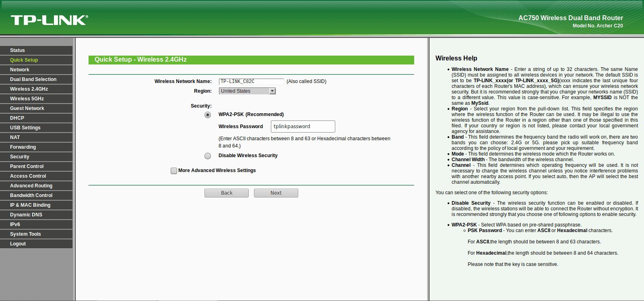This screenshot has height=301, width=644.
Task: Expand the Wireless 5GHz menu
Action: 36,99
